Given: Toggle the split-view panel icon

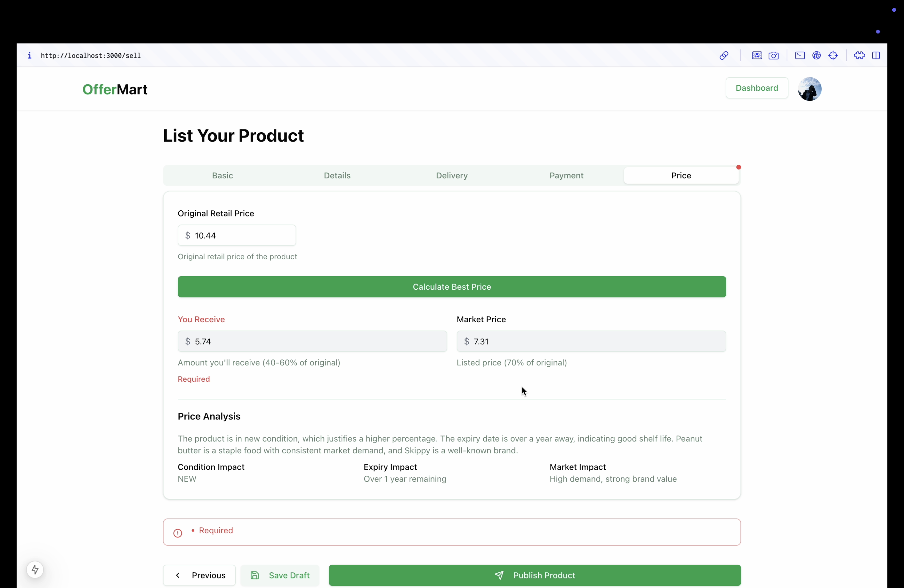Looking at the screenshot, I should point(876,55).
